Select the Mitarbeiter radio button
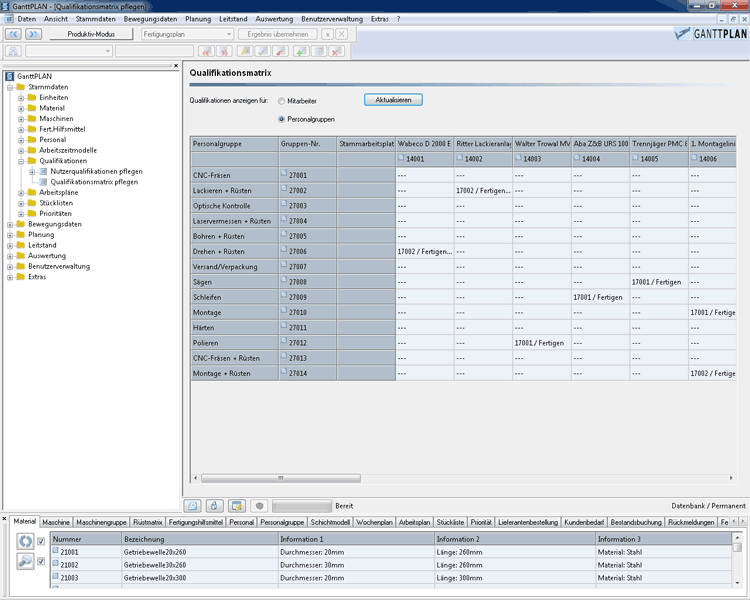 tap(282, 101)
